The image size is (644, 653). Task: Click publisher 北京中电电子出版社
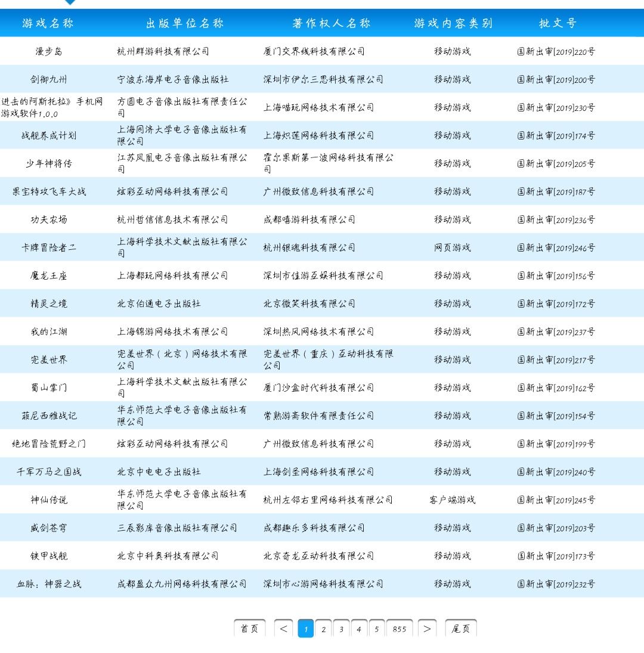pos(159,472)
